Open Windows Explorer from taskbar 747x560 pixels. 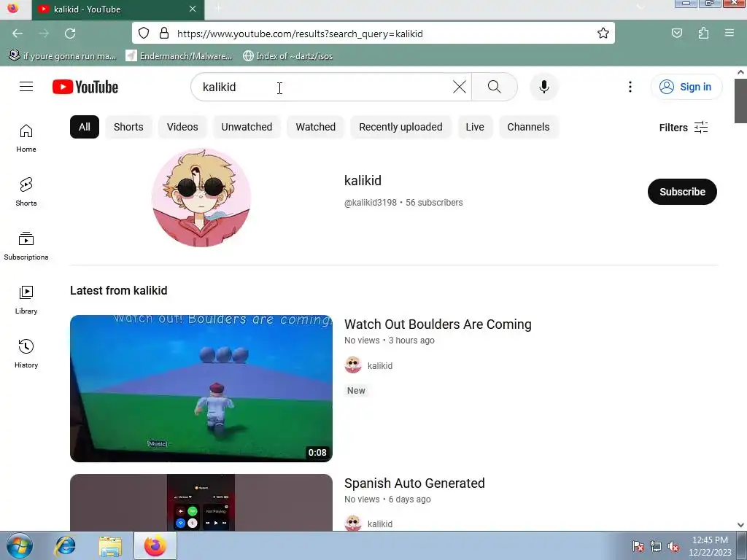[110, 545]
